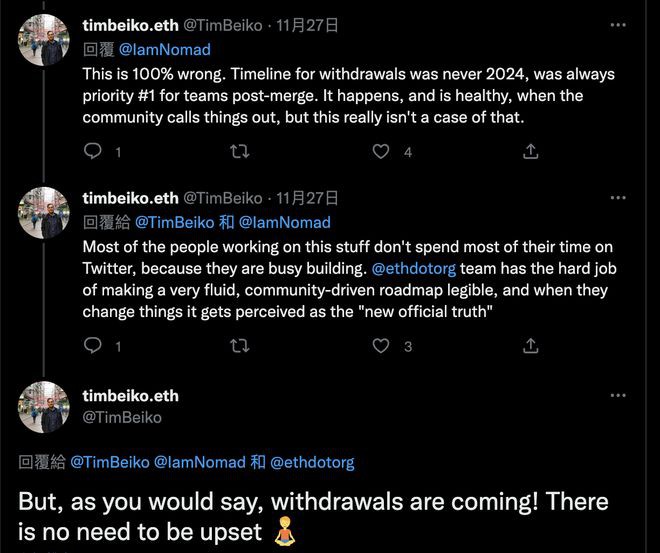Open more options on third tweet
The width and height of the screenshot is (660, 553).
(x=618, y=396)
